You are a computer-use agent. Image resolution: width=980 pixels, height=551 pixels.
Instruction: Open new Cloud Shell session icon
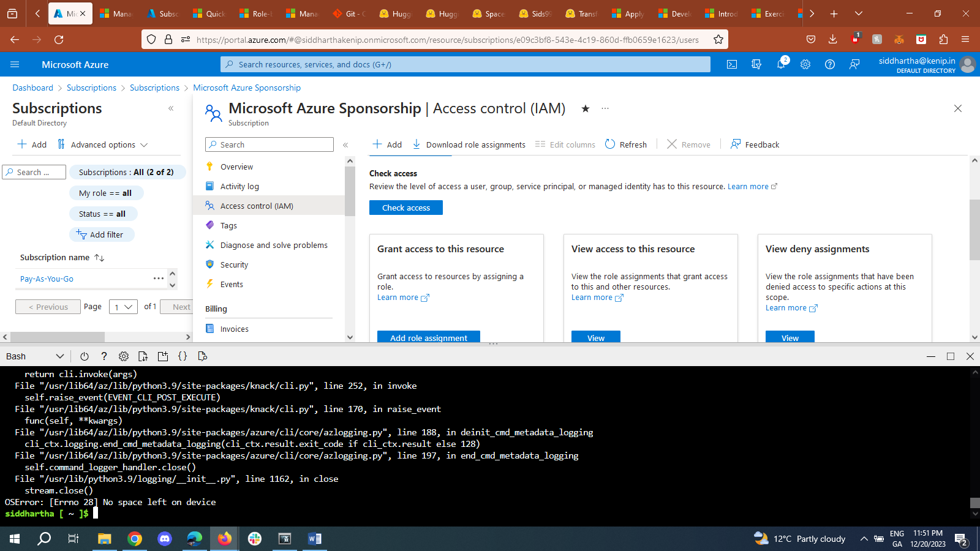click(163, 356)
